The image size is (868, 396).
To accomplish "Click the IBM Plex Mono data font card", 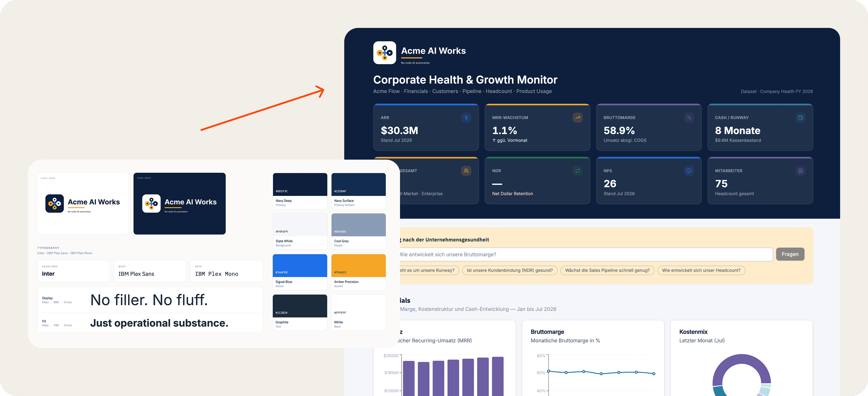I will point(226,271).
